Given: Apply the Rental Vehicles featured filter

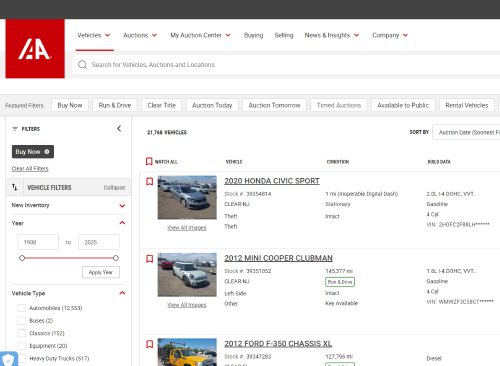Looking at the screenshot, I should click(467, 105).
